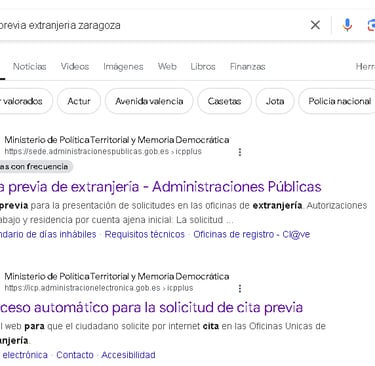Viewport: 375px width, 366px height.
Task: Clear the search query with the X icon
Action: click(x=315, y=25)
